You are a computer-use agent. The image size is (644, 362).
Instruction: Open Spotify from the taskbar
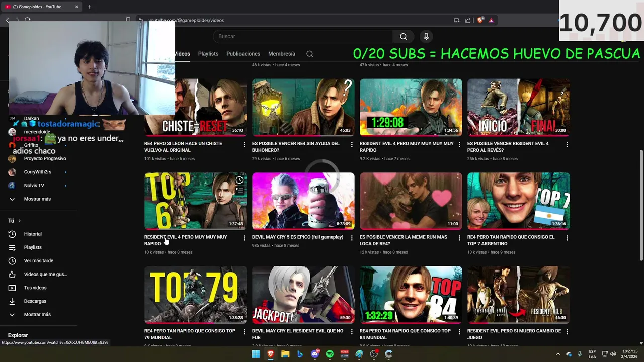pos(330,354)
